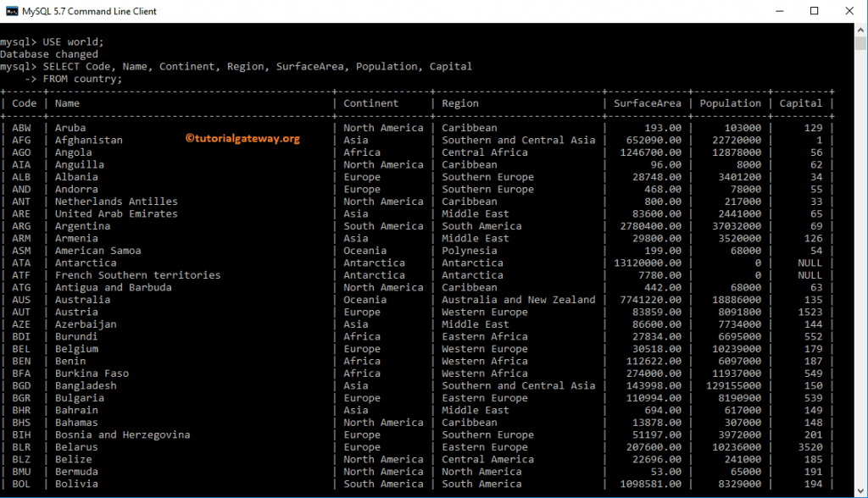Click the Capital column header
Screen dimensions: 868x498
(x=800, y=103)
